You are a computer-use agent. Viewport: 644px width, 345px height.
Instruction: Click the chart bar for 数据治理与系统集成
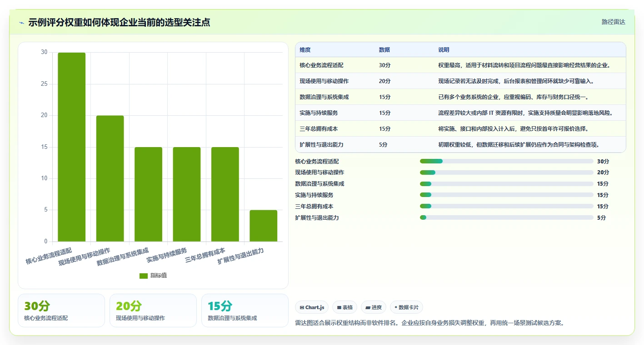pos(148,194)
